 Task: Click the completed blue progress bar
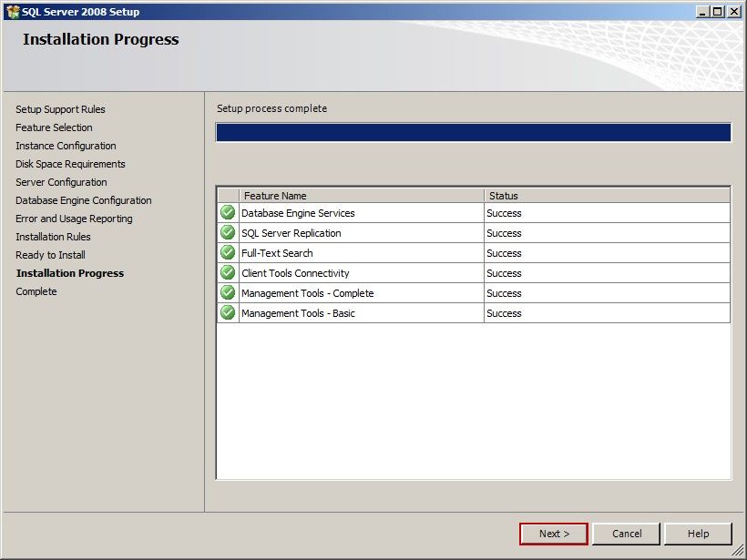473,132
